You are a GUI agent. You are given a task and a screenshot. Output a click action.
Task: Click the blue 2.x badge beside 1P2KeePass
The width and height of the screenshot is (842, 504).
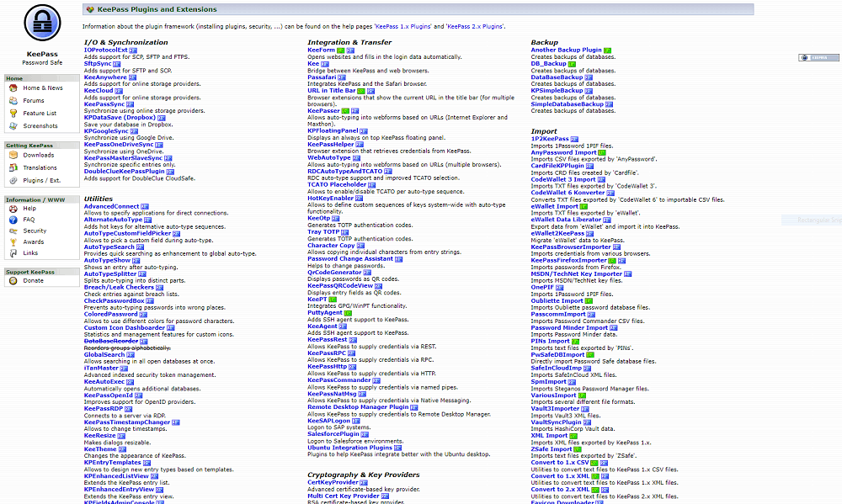(574, 139)
